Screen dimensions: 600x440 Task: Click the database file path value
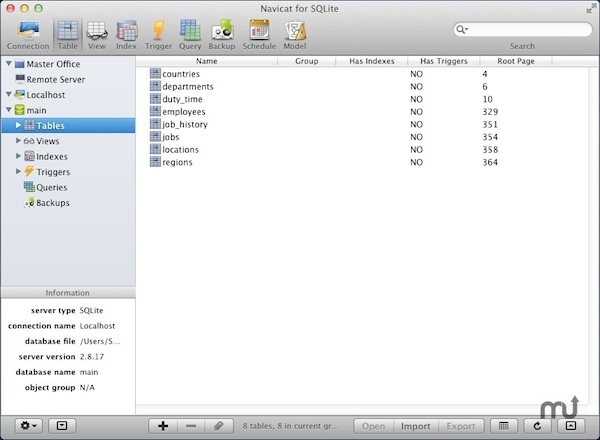click(x=100, y=341)
